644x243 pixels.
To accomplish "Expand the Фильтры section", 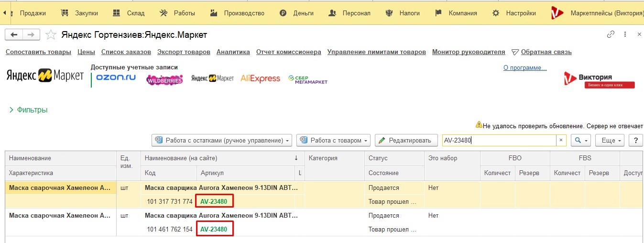I will point(28,110).
